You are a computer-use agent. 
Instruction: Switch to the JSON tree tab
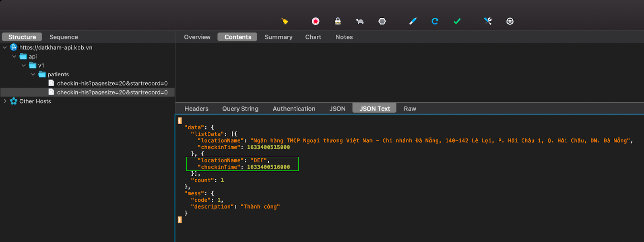point(337,109)
